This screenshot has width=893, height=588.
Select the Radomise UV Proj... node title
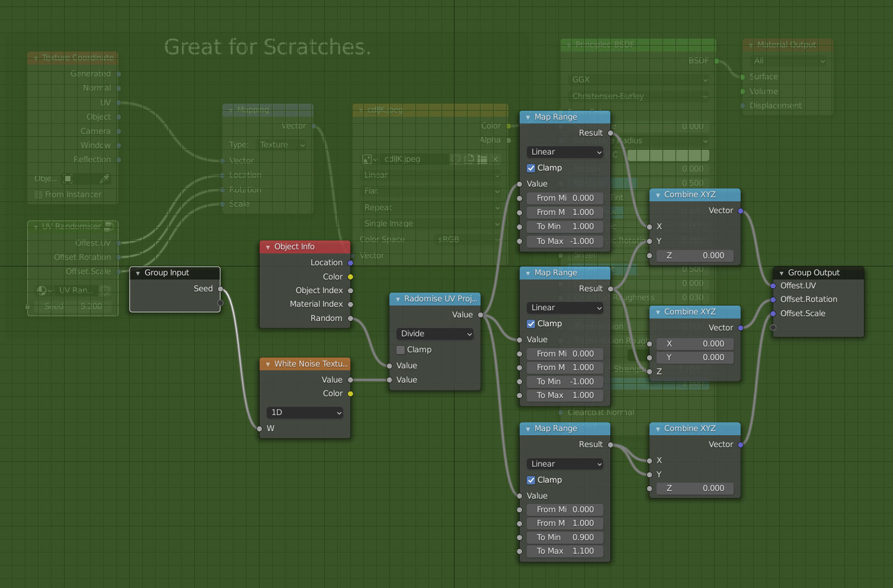click(x=440, y=299)
